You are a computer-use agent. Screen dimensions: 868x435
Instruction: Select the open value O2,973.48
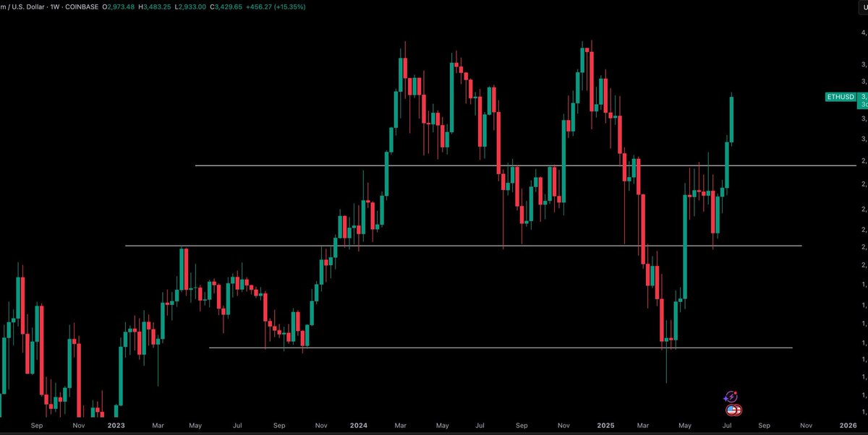coord(118,7)
